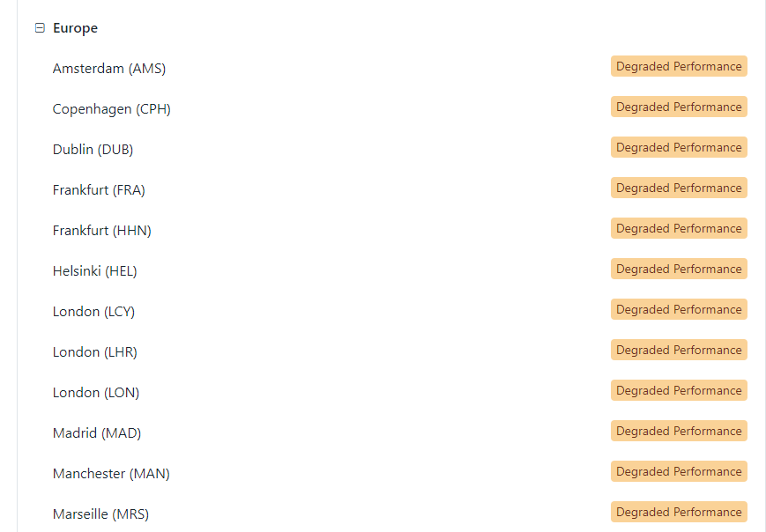Click the Europe heading text
The image size is (766, 532).
pyautogui.click(x=75, y=28)
